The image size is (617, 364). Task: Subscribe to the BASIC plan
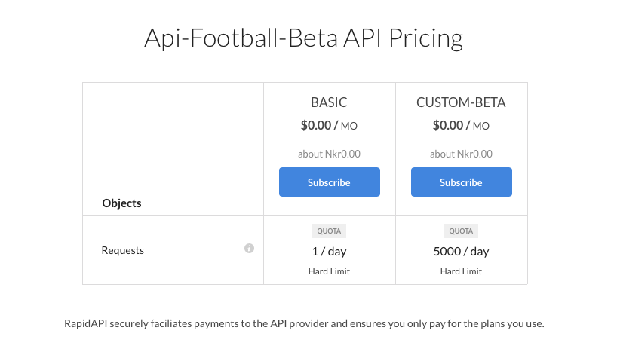330,182
